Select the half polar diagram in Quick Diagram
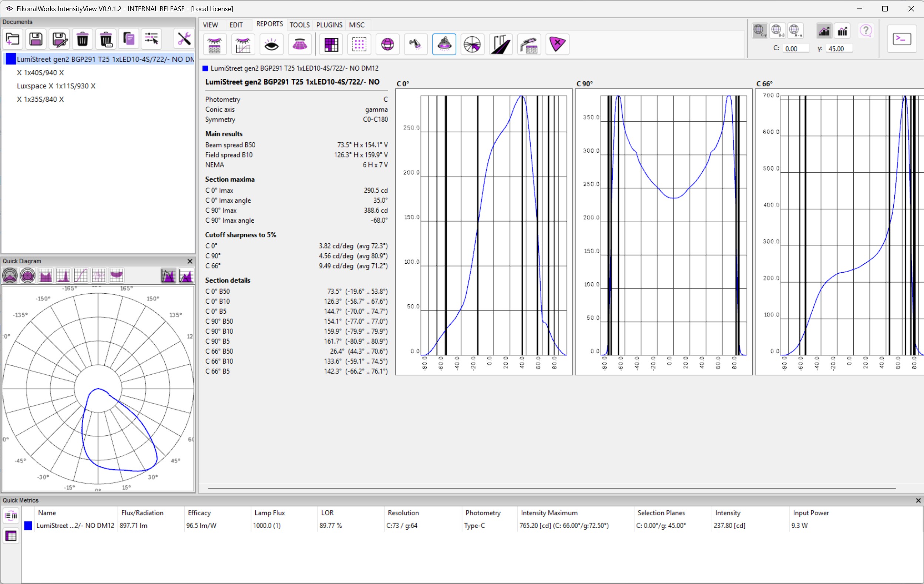This screenshot has height=584, width=924. click(10, 275)
